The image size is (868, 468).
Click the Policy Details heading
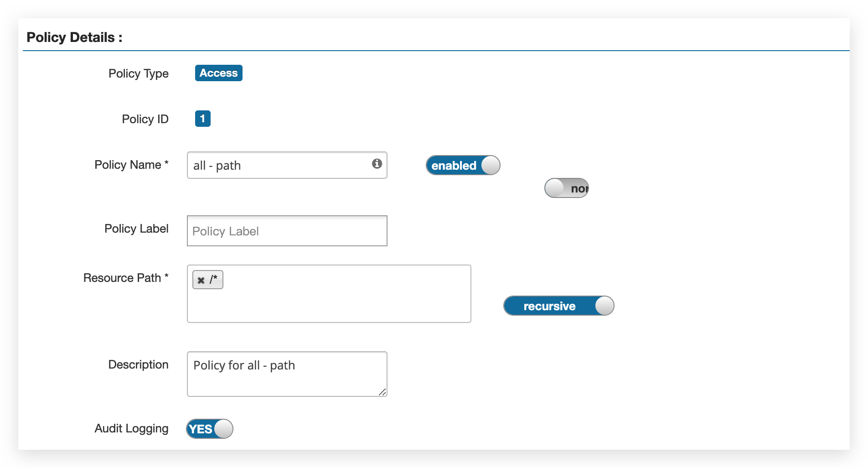click(74, 37)
